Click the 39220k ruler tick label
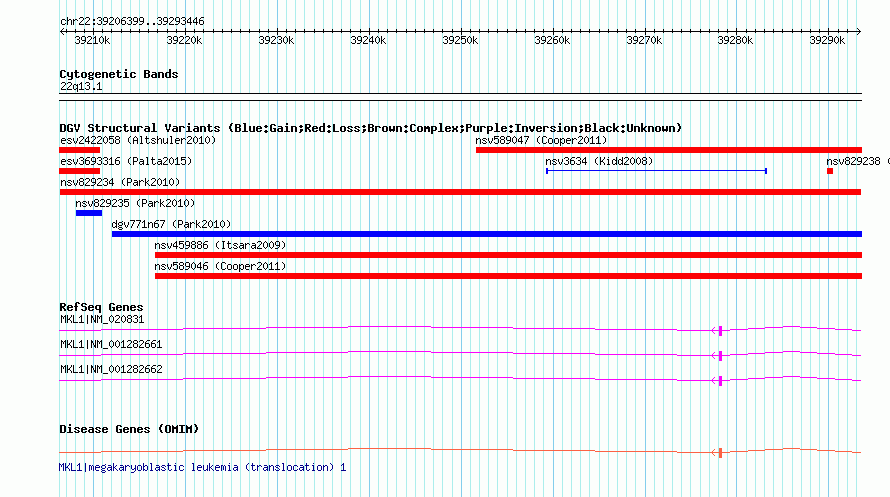 (184, 40)
